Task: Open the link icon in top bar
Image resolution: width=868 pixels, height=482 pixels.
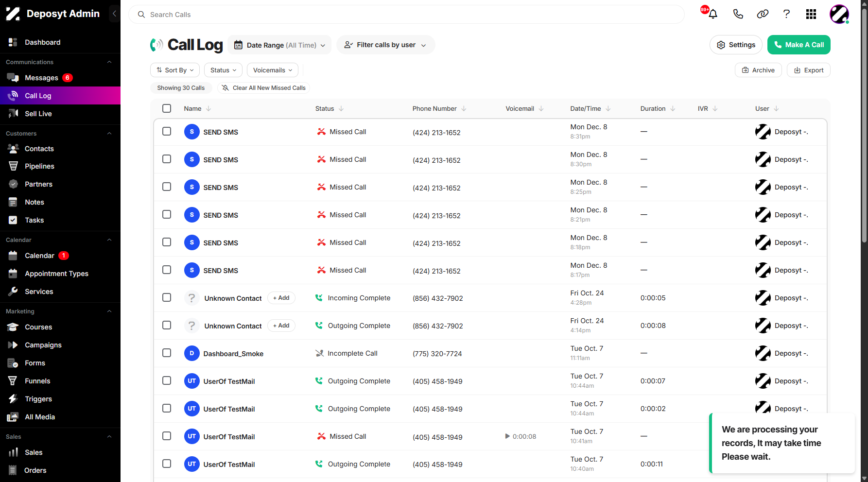Action: coord(763,14)
